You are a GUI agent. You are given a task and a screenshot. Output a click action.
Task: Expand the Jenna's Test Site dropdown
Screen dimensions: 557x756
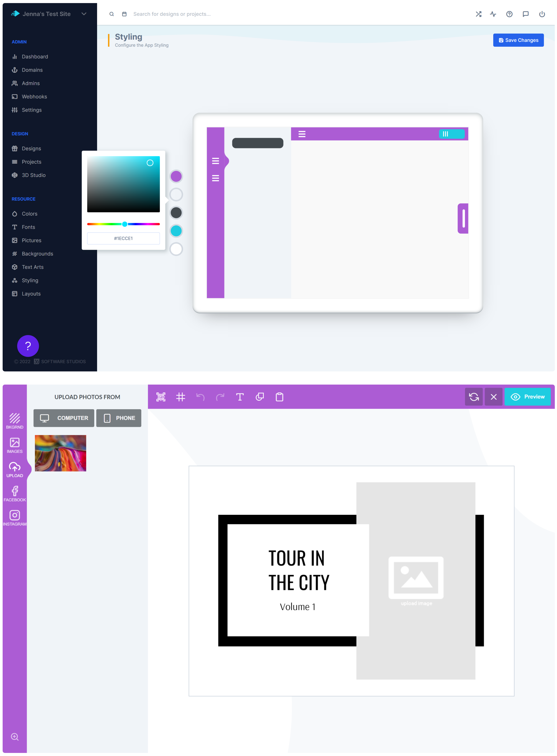coord(84,14)
